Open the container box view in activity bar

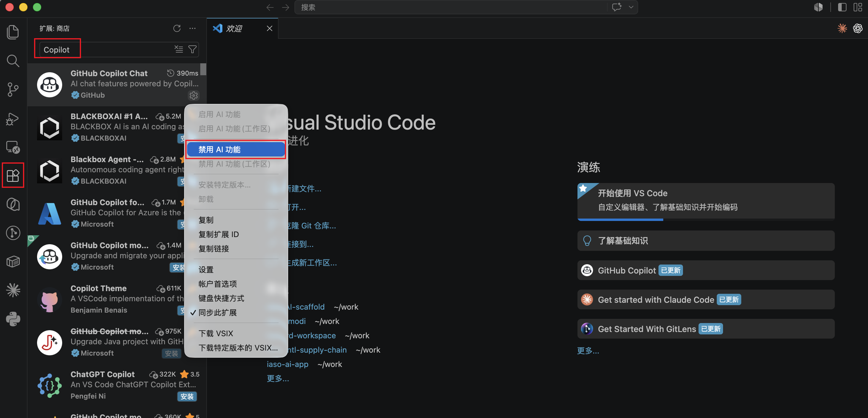tap(13, 262)
